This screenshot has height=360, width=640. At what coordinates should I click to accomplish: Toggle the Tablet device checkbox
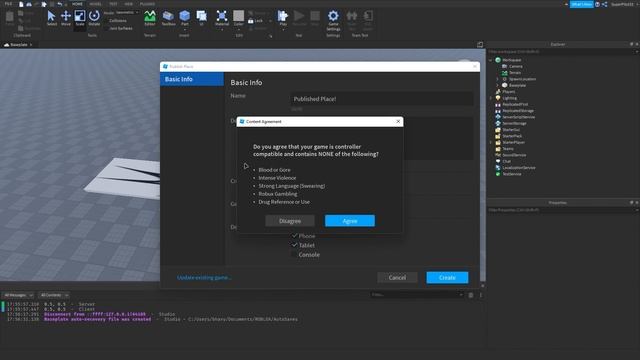pyautogui.click(x=294, y=245)
